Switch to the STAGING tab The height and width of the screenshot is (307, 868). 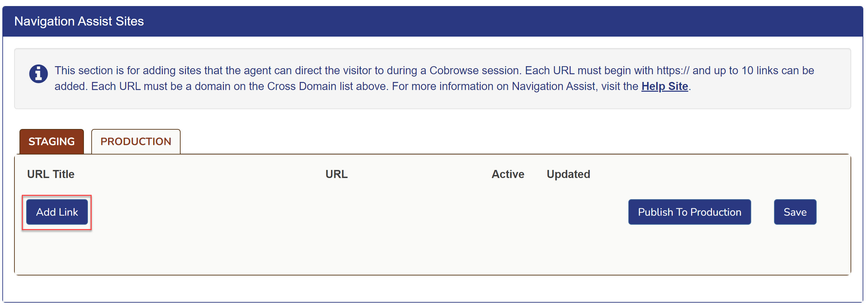[52, 141]
